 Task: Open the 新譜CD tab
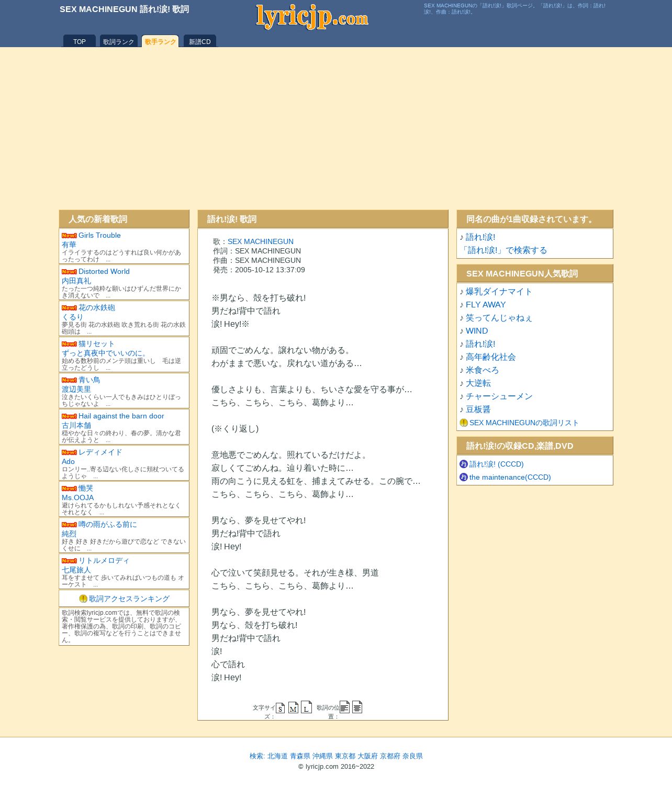(200, 41)
